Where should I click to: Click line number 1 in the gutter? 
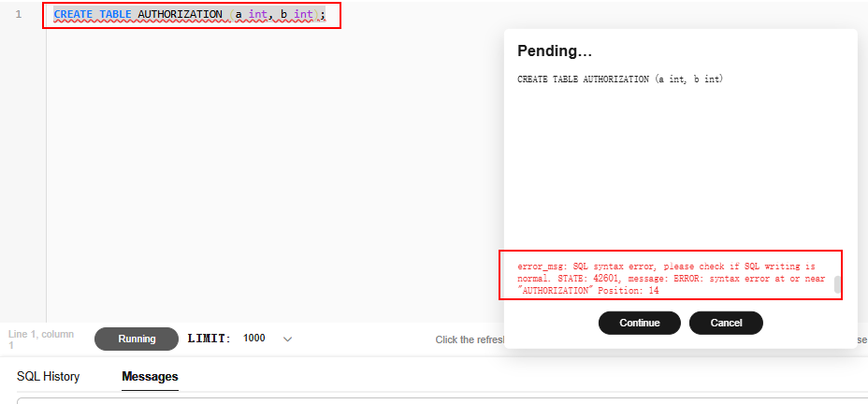coord(19,14)
